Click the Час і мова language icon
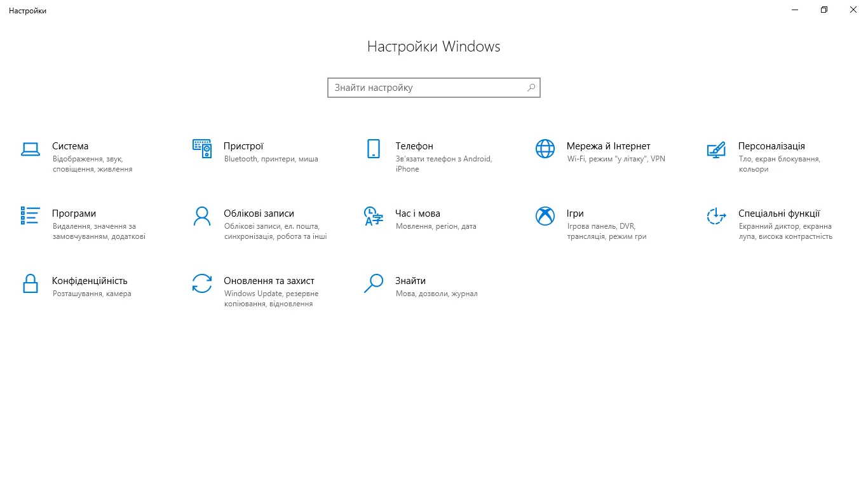The width and height of the screenshot is (868, 488). [x=374, y=216]
